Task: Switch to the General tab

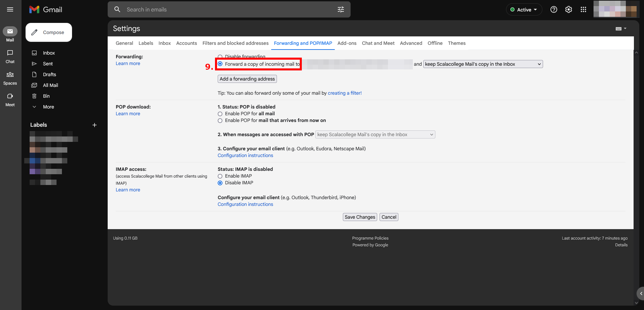Action: click(124, 43)
